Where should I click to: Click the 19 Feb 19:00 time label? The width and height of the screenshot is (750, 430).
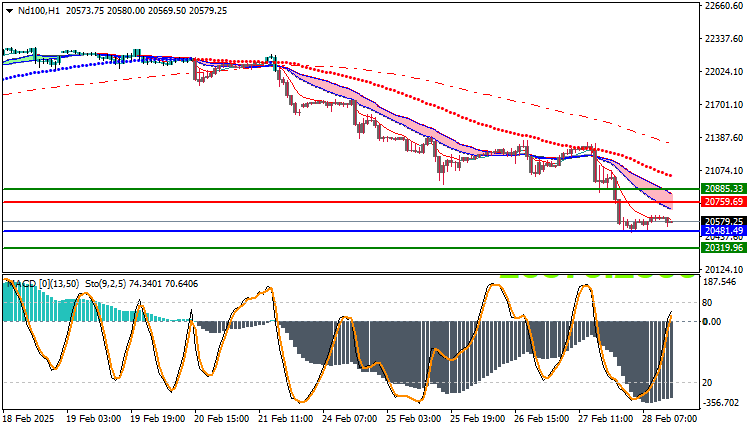157,419
